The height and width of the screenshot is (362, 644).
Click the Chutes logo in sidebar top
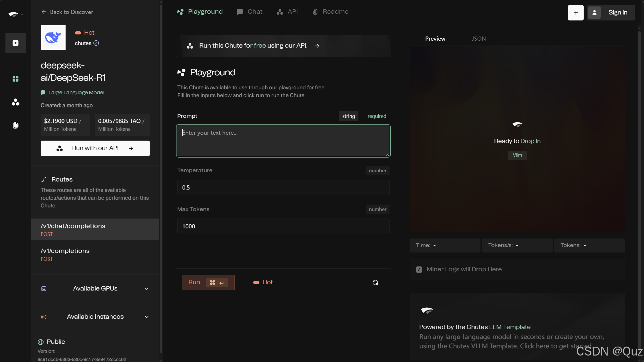pos(13,14)
